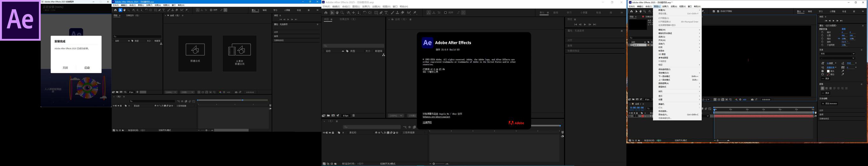The width and height of the screenshot is (868, 166).
Task: Open 合成(C) menu in the middle window
Action: (346, 6)
